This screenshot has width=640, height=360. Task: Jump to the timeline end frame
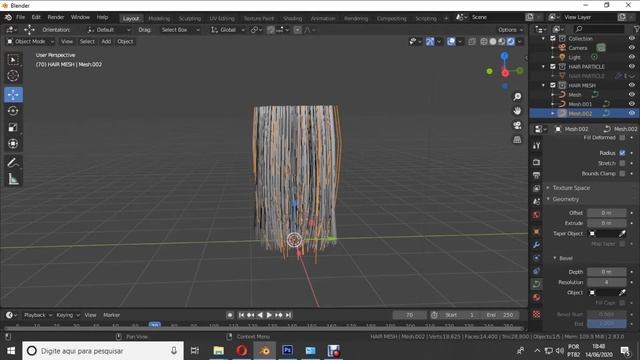click(288, 315)
